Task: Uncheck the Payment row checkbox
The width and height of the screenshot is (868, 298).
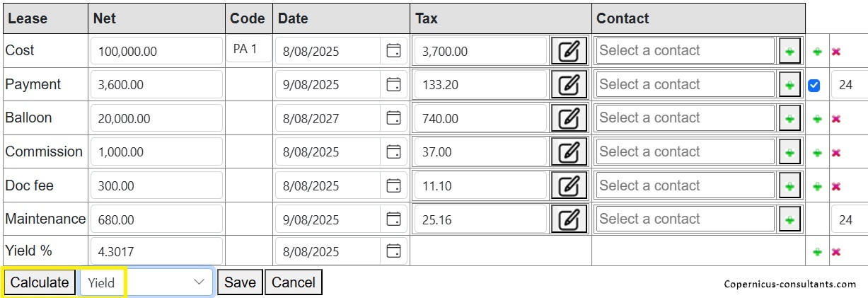Action: tap(814, 86)
